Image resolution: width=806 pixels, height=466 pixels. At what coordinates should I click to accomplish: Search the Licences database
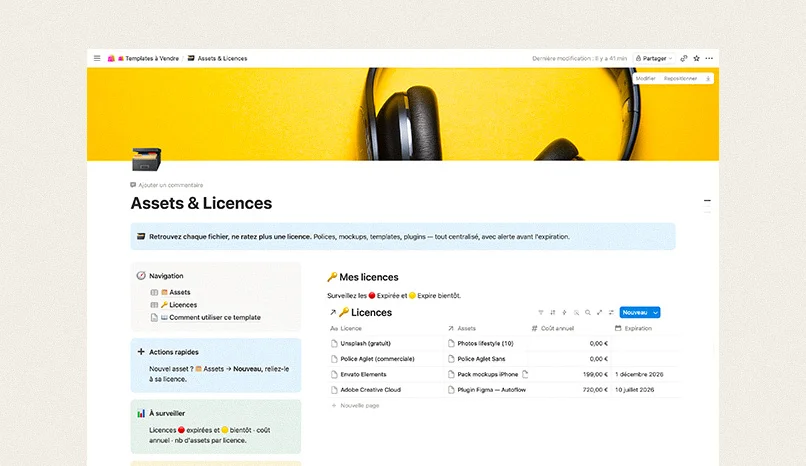(x=588, y=312)
